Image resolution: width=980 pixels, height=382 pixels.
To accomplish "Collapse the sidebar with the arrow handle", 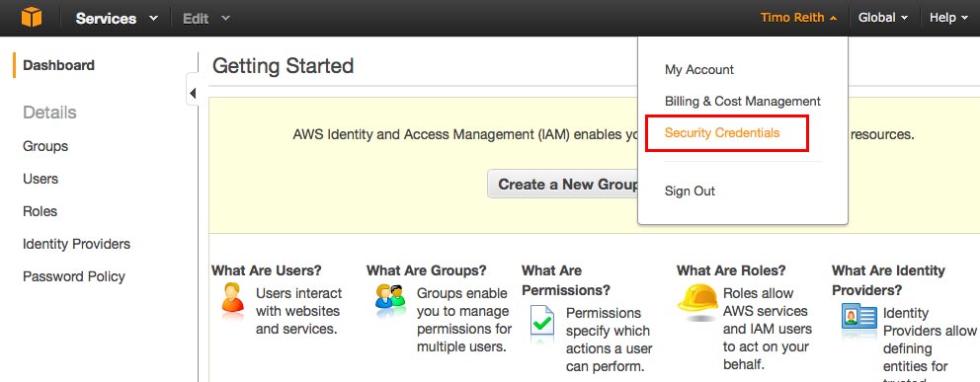I will [193, 93].
